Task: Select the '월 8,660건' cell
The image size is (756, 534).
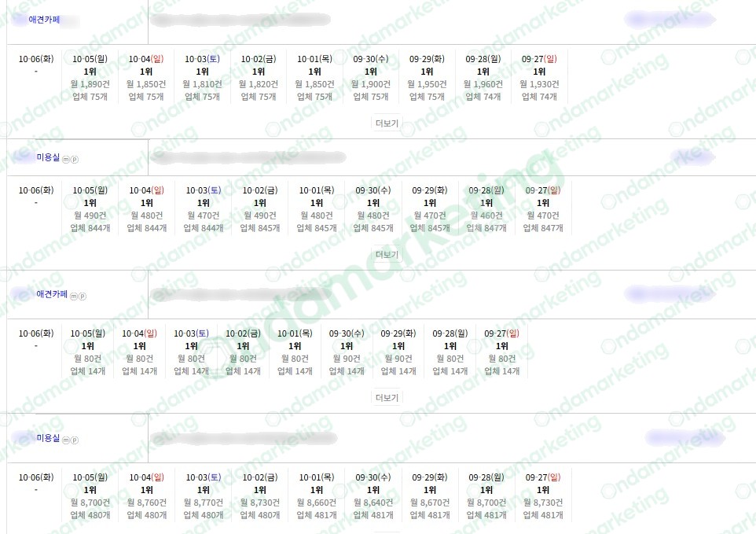Action: pos(317,503)
